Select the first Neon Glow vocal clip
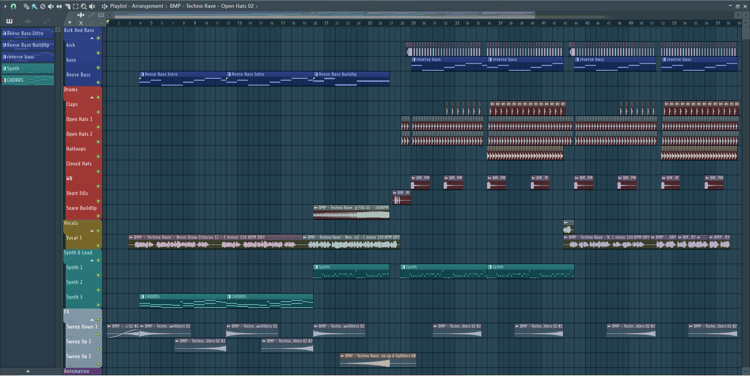This screenshot has width=750, height=376. (215, 242)
